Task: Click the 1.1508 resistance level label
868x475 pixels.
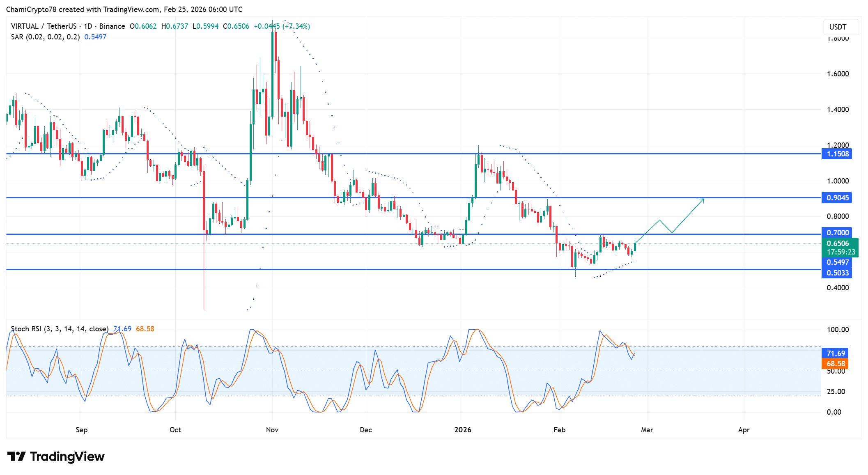Action: (838, 154)
